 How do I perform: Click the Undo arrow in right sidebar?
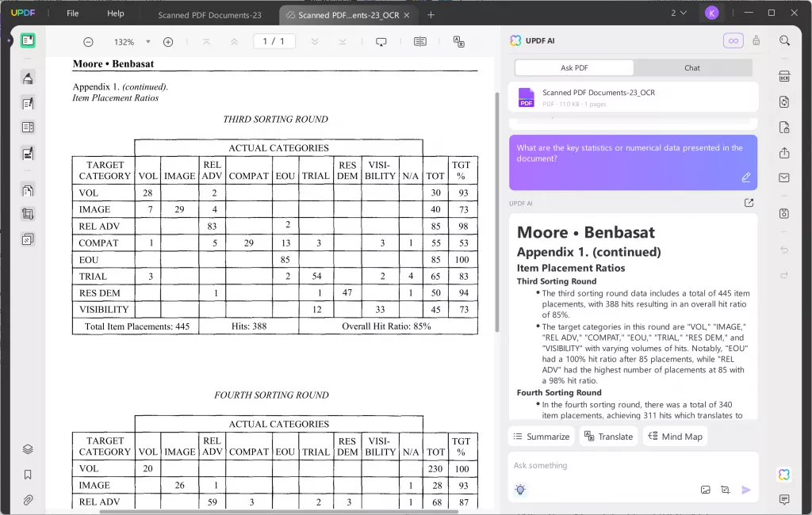pyautogui.click(x=784, y=250)
